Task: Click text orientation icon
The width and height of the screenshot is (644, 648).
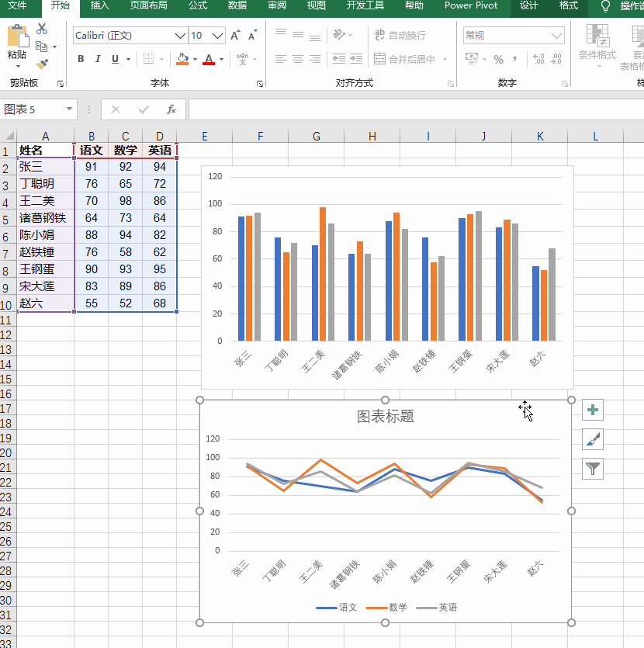Action: pos(339,35)
